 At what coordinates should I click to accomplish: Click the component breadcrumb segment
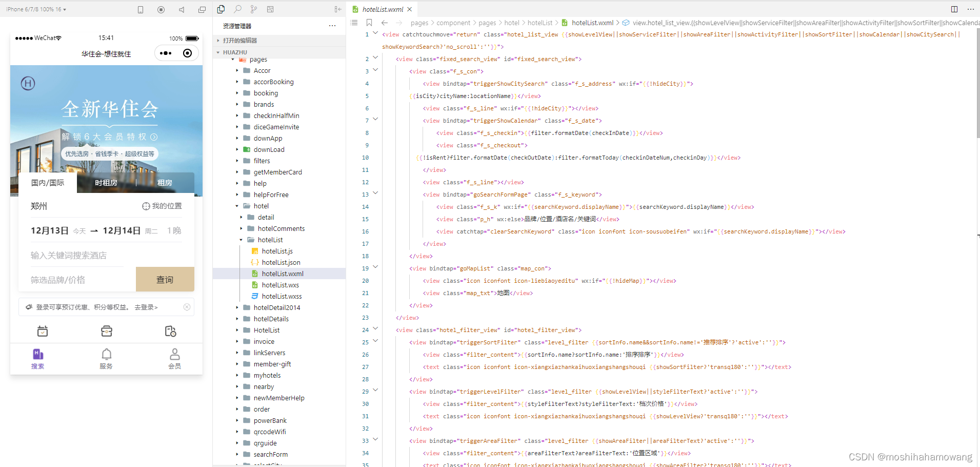click(453, 23)
